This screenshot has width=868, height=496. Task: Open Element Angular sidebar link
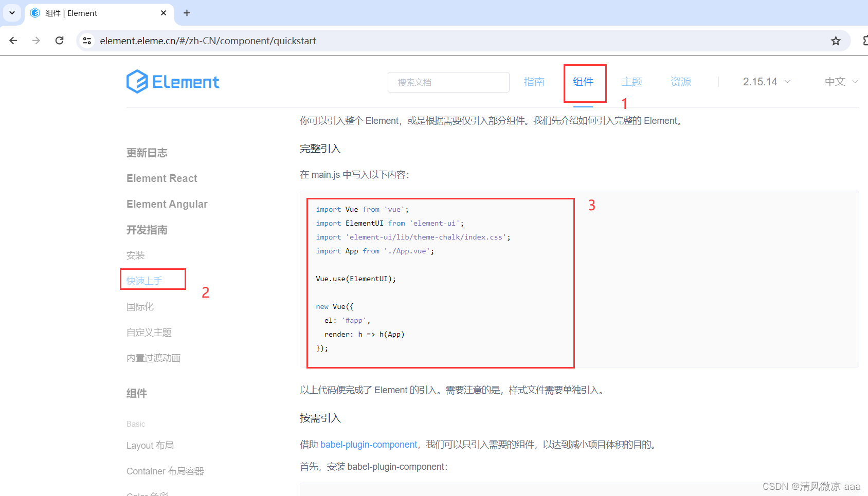[167, 204]
